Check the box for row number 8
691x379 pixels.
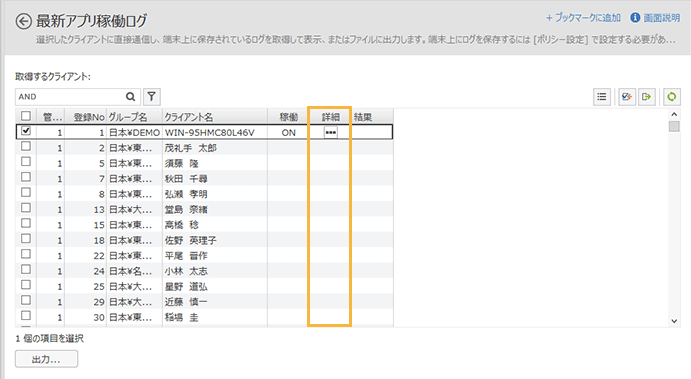pos(26,192)
